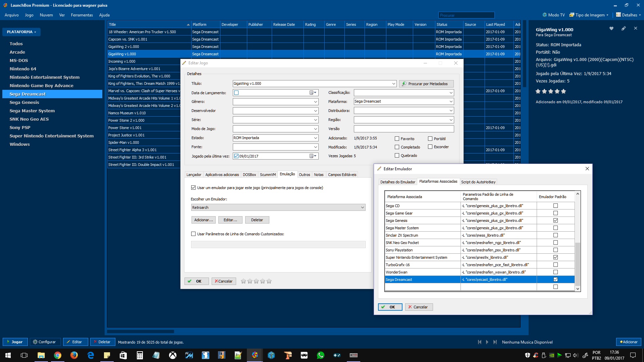Click Adicionar… emulator button
This screenshot has width=644, height=362.
click(x=204, y=220)
